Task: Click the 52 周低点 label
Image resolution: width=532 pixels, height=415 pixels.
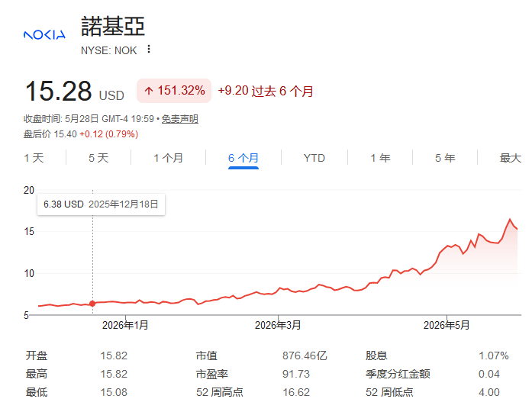Action: pos(389,392)
